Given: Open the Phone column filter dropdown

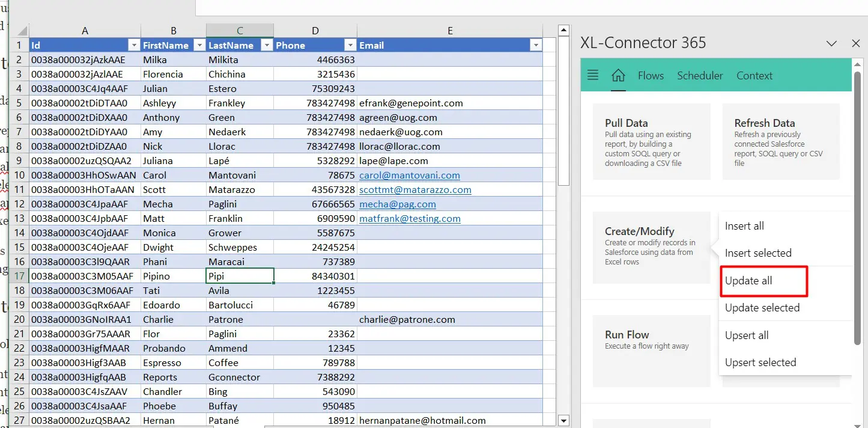Looking at the screenshot, I should pos(350,46).
